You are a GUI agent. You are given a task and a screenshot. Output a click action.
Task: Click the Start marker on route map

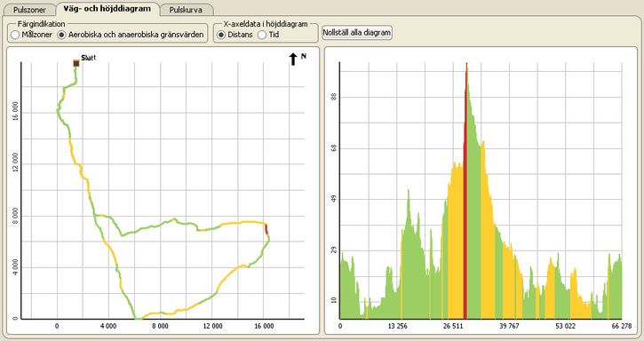[76, 63]
